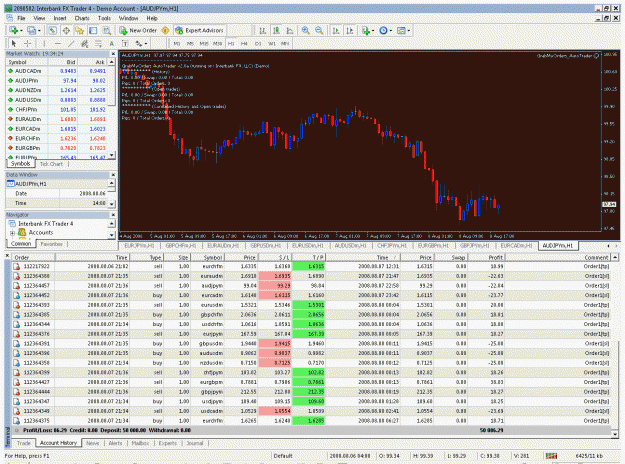The image size is (625, 464).
Task: Switch chart to candlesticks style
Action: pos(276,30)
